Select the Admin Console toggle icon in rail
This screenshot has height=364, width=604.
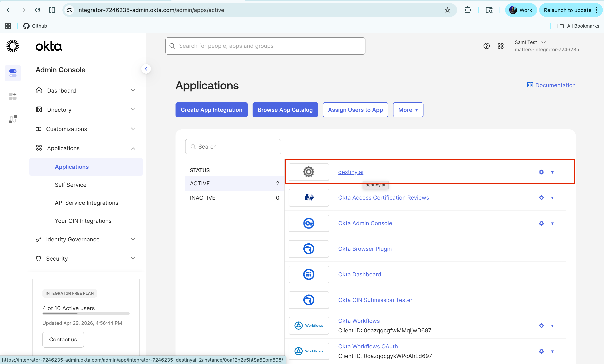click(x=13, y=73)
